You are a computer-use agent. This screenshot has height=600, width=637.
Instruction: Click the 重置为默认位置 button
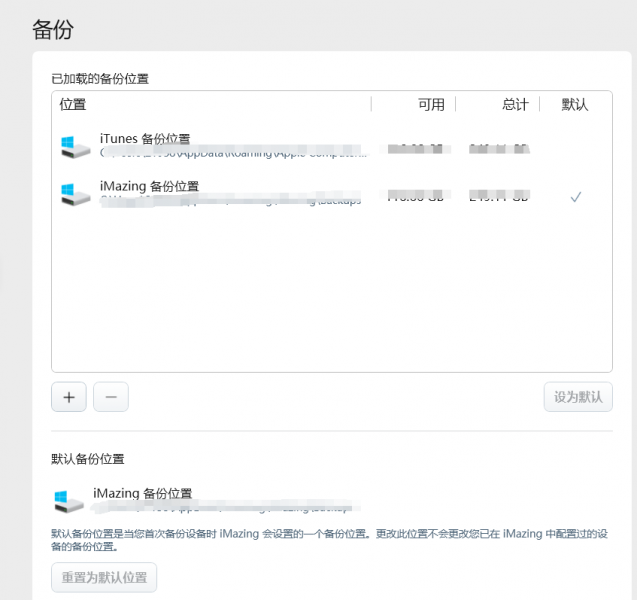point(104,577)
